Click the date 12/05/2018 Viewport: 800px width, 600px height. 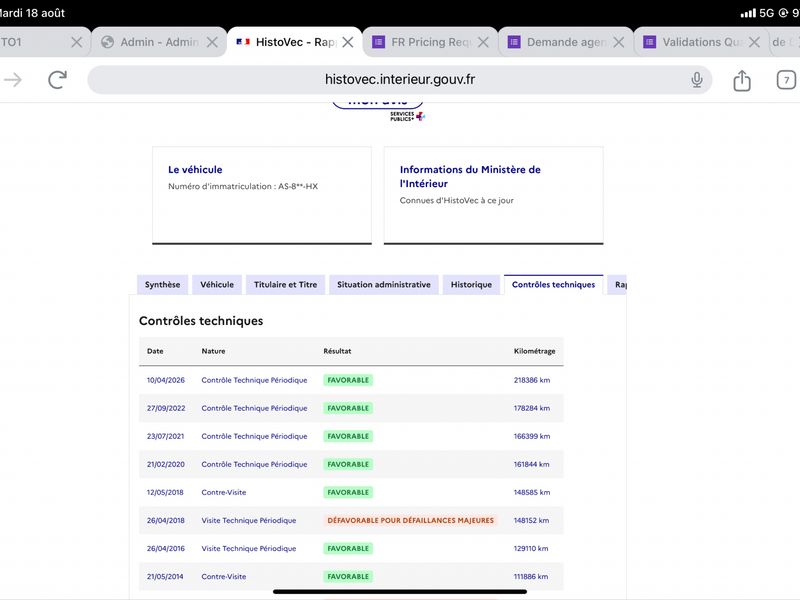[165, 492]
